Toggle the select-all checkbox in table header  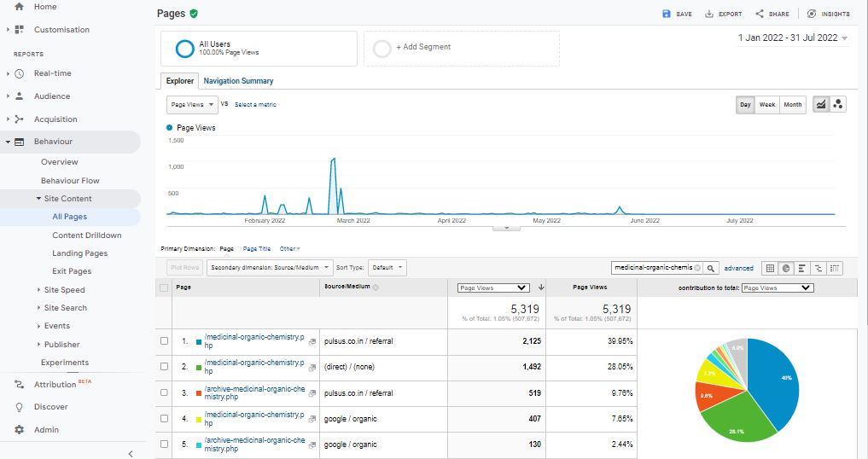(x=165, y=288)
